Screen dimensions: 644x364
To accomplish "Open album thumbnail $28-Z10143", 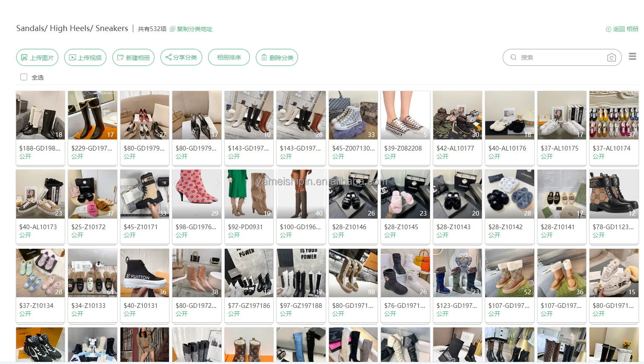I will point(458,194).
